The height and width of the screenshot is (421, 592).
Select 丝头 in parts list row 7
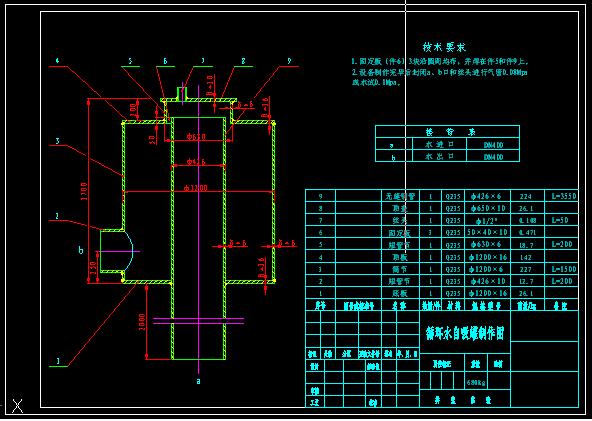400,220
